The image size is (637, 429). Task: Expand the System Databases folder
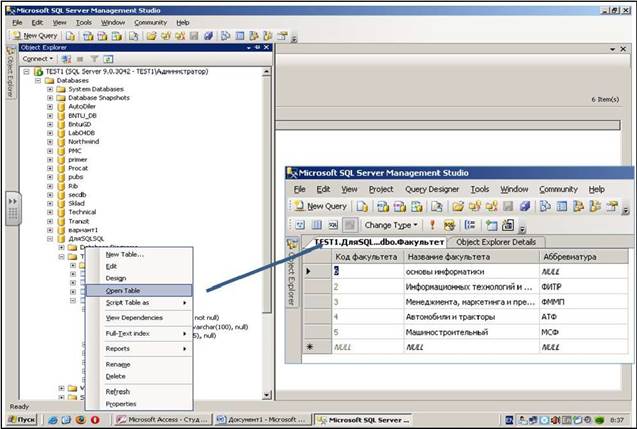50,89
